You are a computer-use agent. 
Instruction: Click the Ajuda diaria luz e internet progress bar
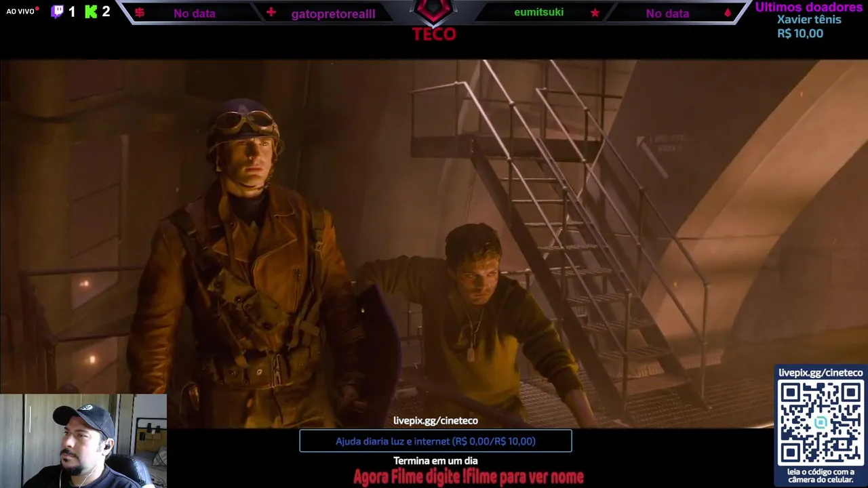(x=435, y=441)
